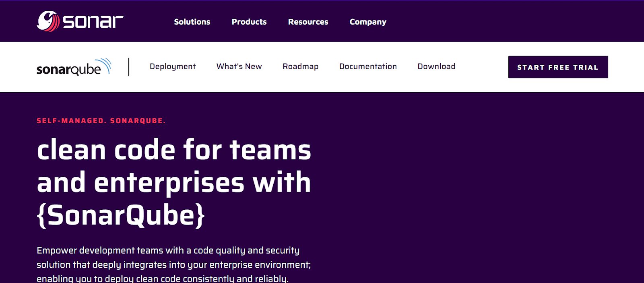The height and width of the screenshot is (283, 644).
Task: Click the "Self-Managed. SonarQube." tagline text
Action: [x=101, y=121]
